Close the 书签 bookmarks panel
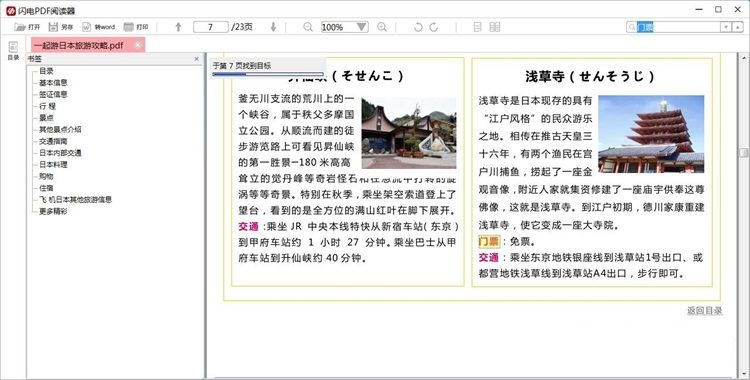 click(197, 59)
